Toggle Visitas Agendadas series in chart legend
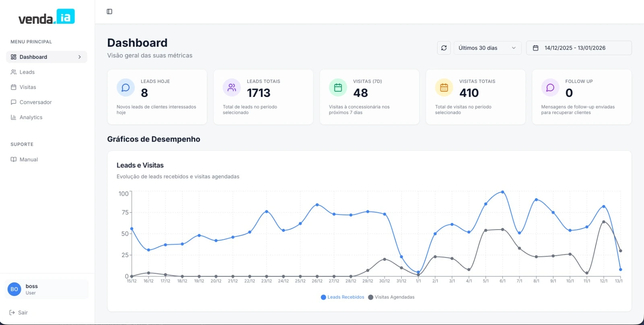Viewport: 644px width, 325px height. tap(391, 297)
